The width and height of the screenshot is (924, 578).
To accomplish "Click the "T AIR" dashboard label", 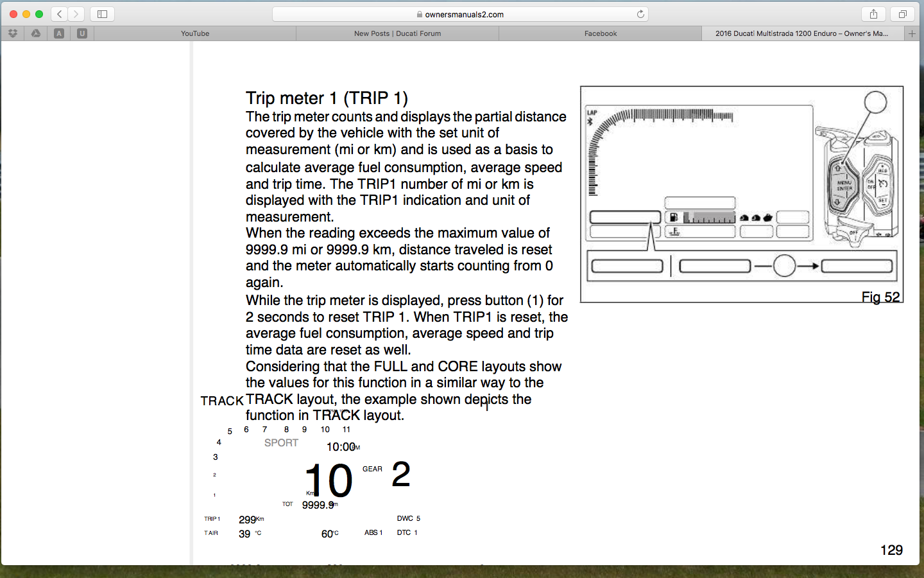I will (211, 533).
